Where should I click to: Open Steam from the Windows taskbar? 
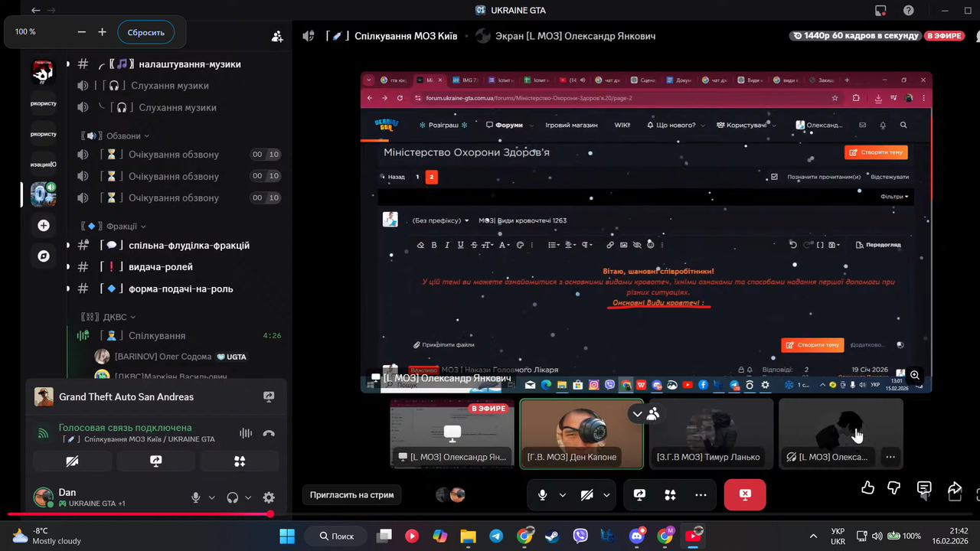551,536
